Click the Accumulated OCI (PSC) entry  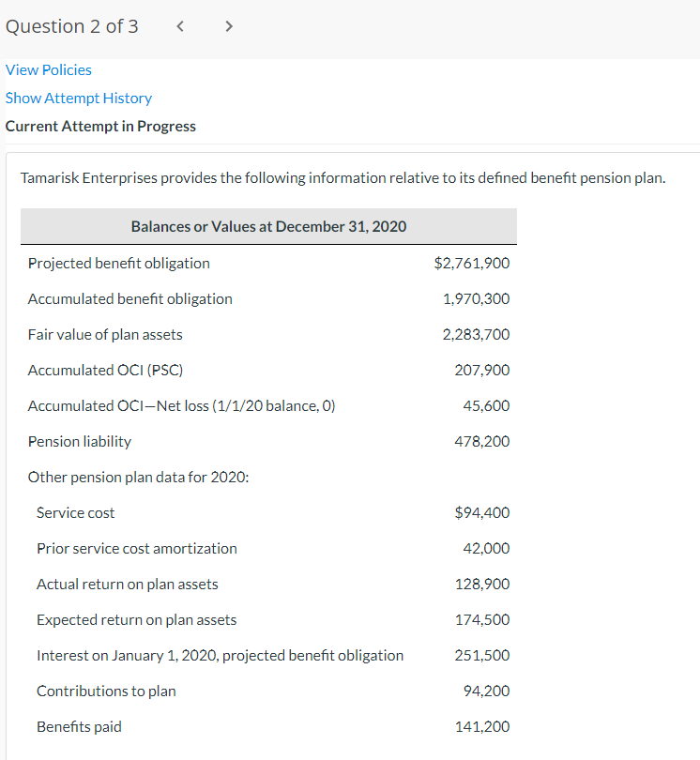click(105, 370)
